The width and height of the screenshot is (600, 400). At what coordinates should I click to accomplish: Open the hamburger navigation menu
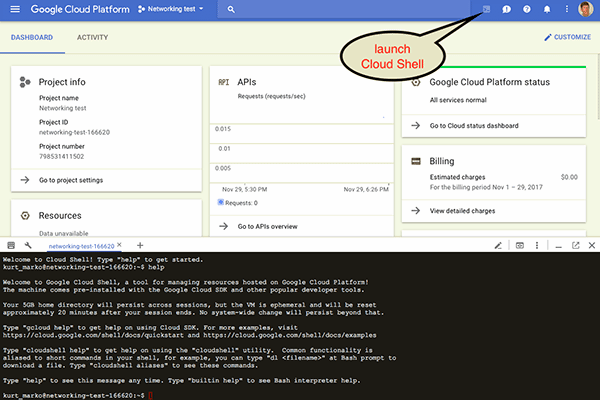15,9
